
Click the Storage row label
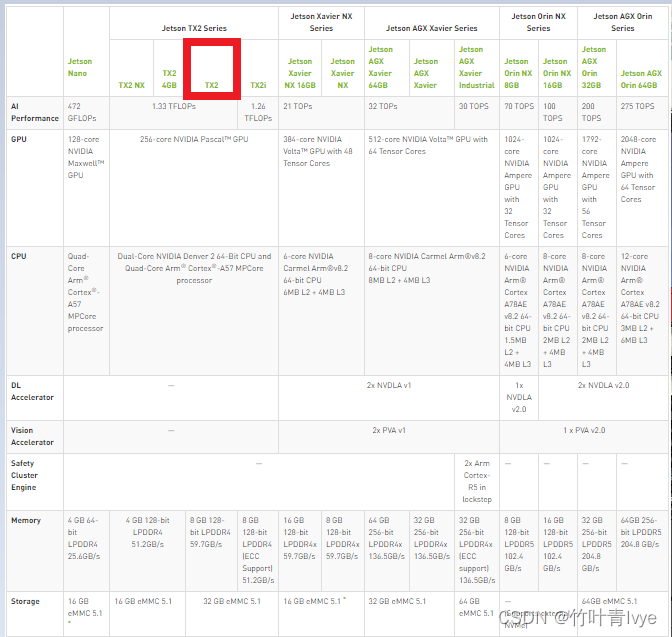[x=25, y=601]
